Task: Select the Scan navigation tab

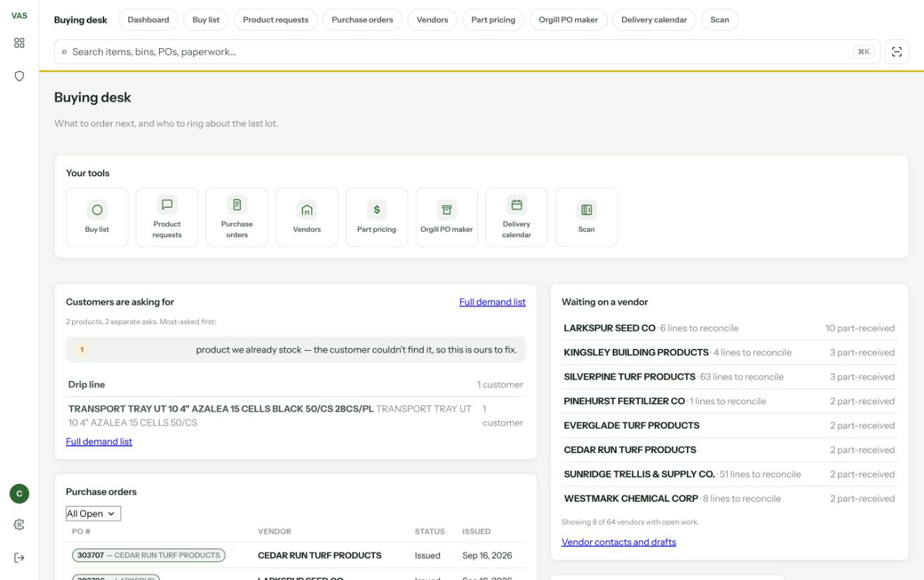Action: (720, 20)
